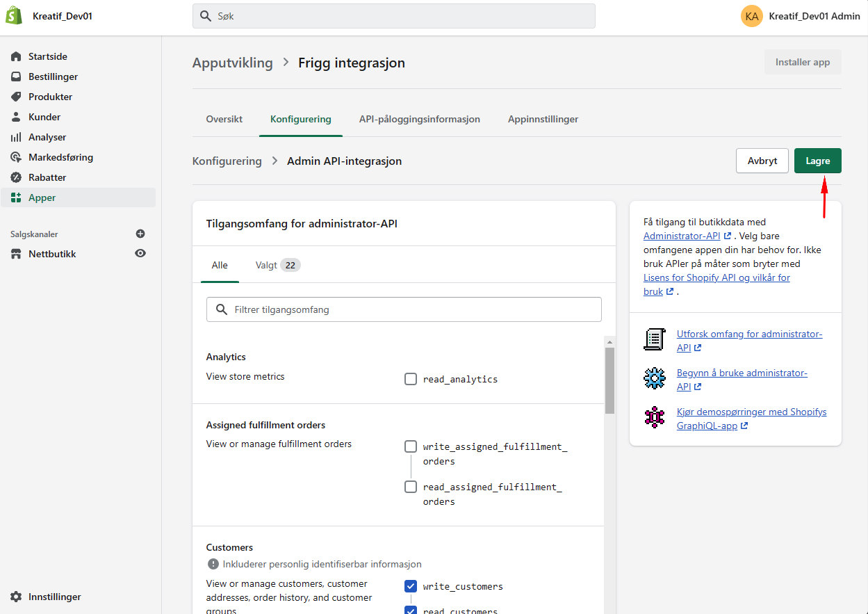Screen dimensions: 868x614
Task: Go back via Apputvikling breadcrumb
Action: coord(233,63)
